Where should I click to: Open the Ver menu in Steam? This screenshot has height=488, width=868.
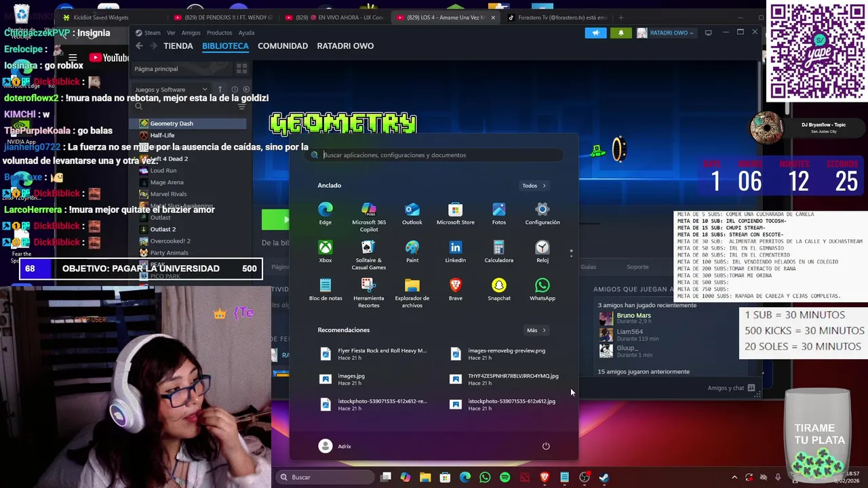[171, 33]
